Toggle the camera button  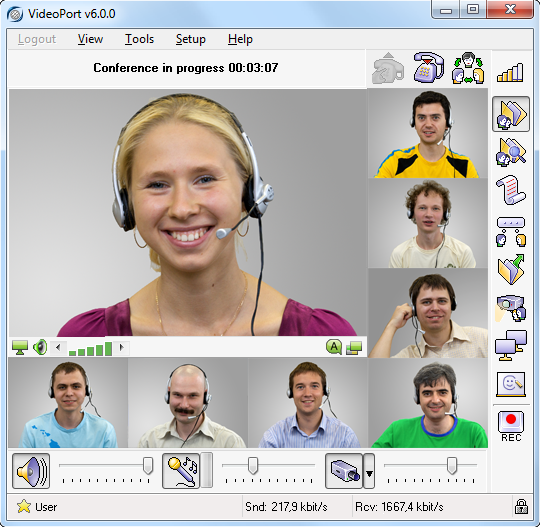(x=344, y=471)
